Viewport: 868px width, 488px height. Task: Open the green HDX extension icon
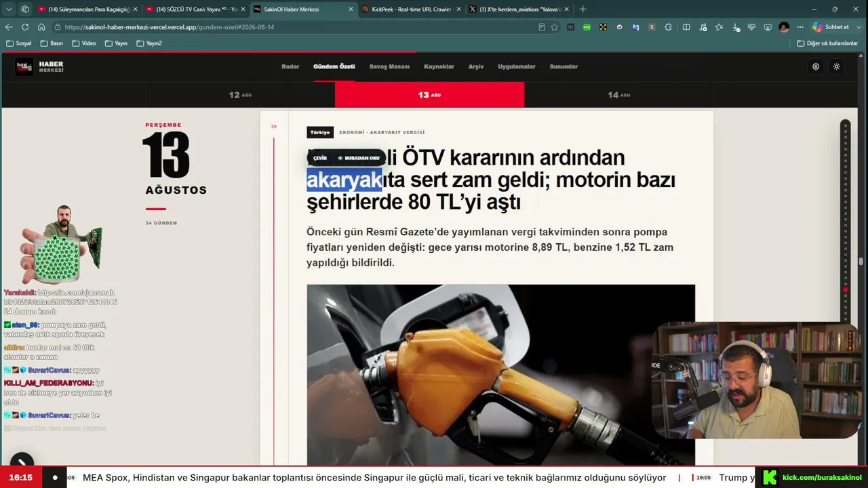587,27
